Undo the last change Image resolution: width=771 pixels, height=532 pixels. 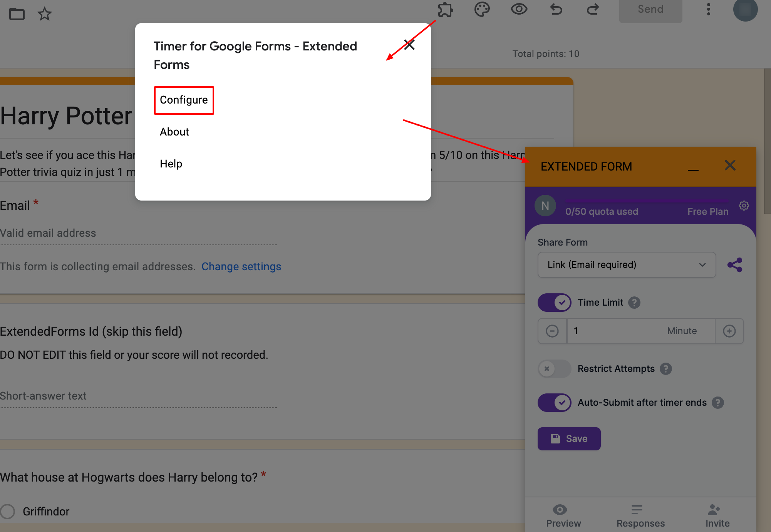point(556,10)
